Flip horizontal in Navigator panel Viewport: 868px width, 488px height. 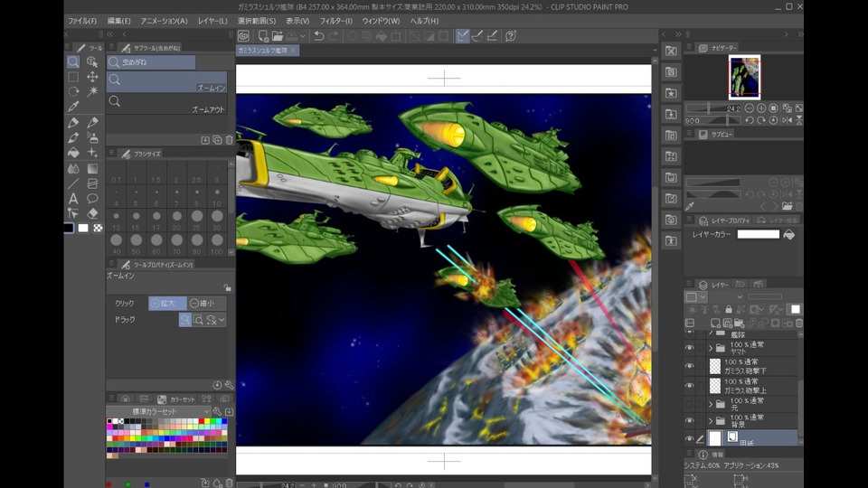pos(787,120)
